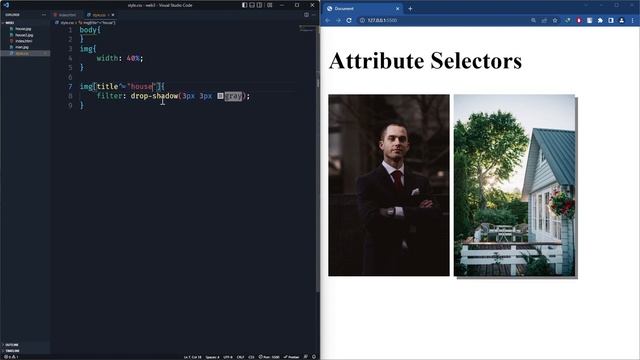Click Ln 7, Col 18 cursor position indicator

coord(192,357)
